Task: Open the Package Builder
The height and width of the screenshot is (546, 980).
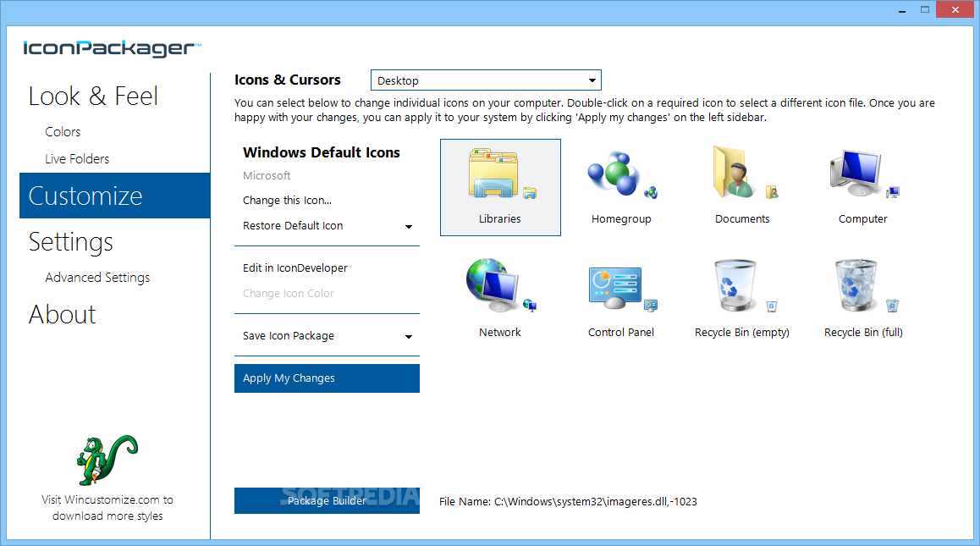Action: tap(327, 500)
